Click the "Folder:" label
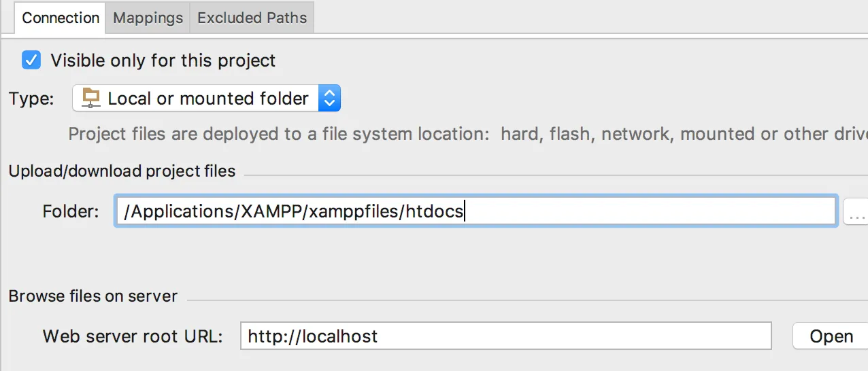Image resolution: width=868 pixels, height=371 pixels. 71,211
